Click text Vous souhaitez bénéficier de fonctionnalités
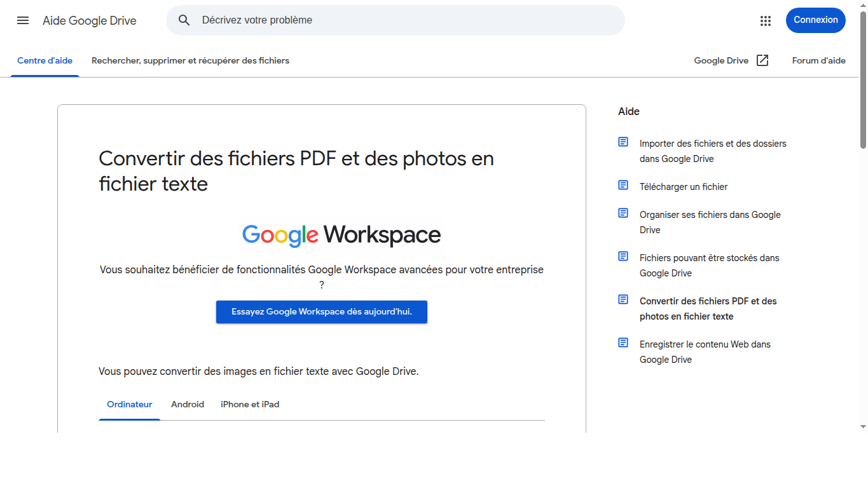868x488 pixels. click(322, 277)
